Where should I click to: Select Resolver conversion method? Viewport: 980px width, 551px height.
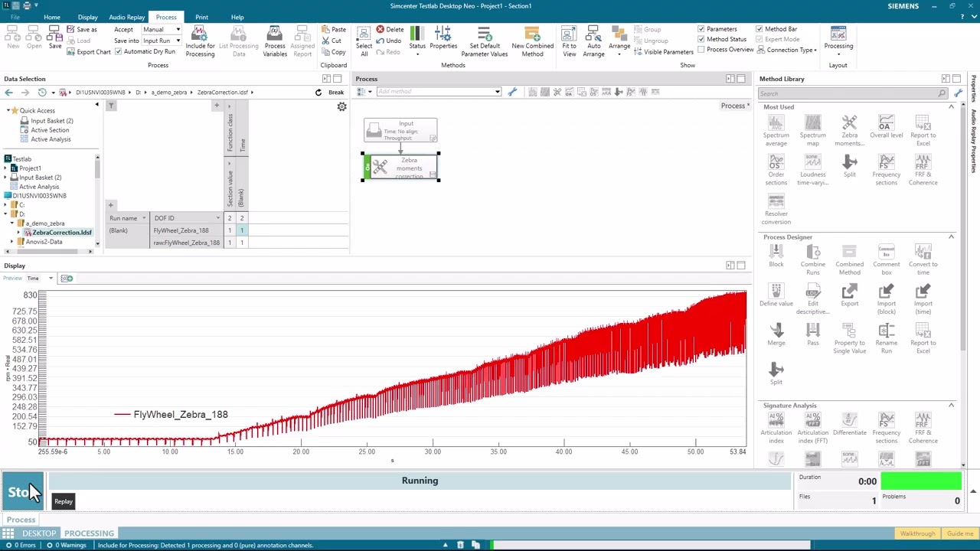[x=776, y=209]
